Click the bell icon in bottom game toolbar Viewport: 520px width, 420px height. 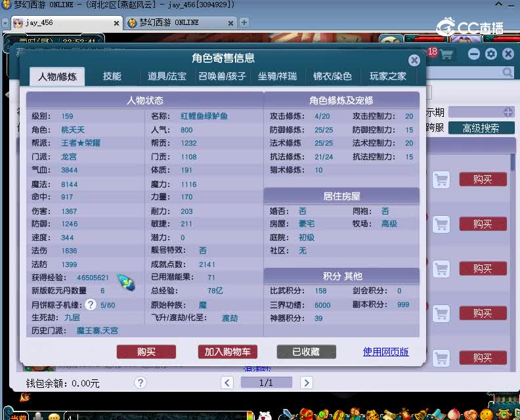point(421,415)
